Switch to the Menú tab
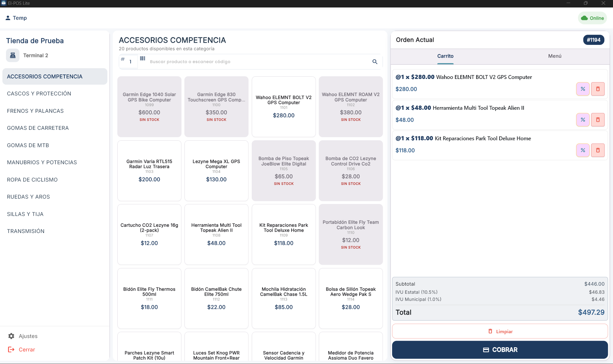This screenshot has width=613, height=364. 555,56
